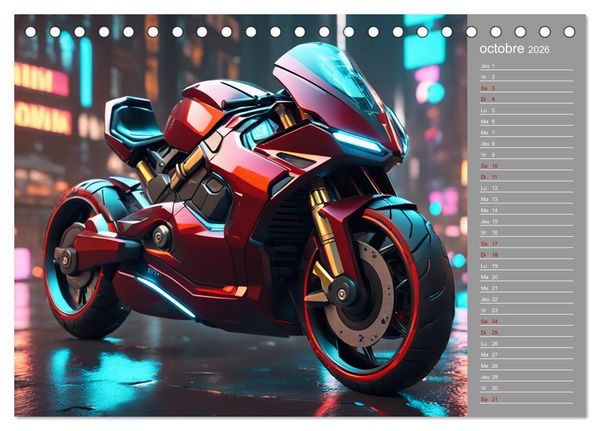This screenshot has width=600, height=431.
Task: Select the 'Jeu 22' date row
Action: tap(527, 299)
